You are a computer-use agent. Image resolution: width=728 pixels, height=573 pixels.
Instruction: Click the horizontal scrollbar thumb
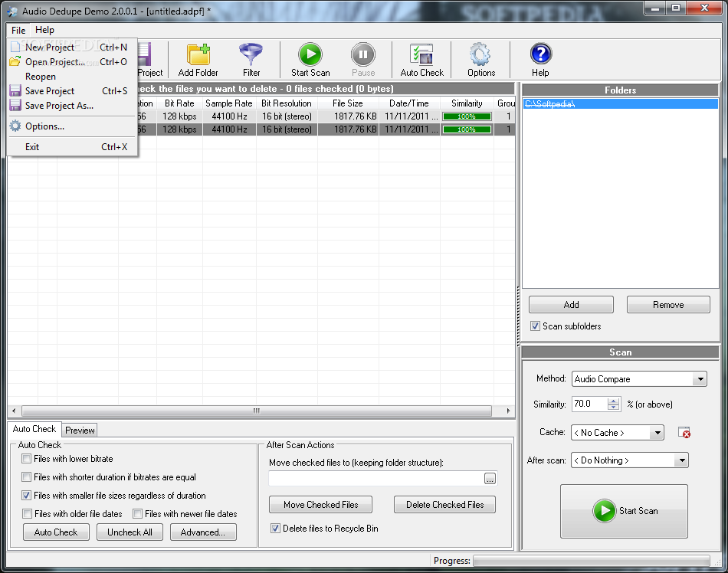pyautogui.click(x=256, y=411)
